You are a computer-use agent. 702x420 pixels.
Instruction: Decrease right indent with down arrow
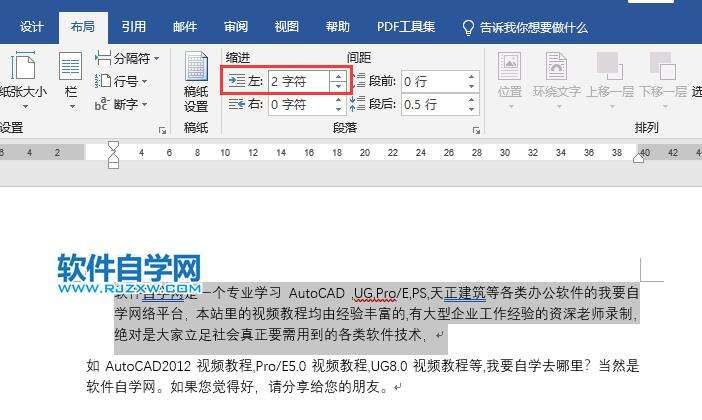click(338, 109)
